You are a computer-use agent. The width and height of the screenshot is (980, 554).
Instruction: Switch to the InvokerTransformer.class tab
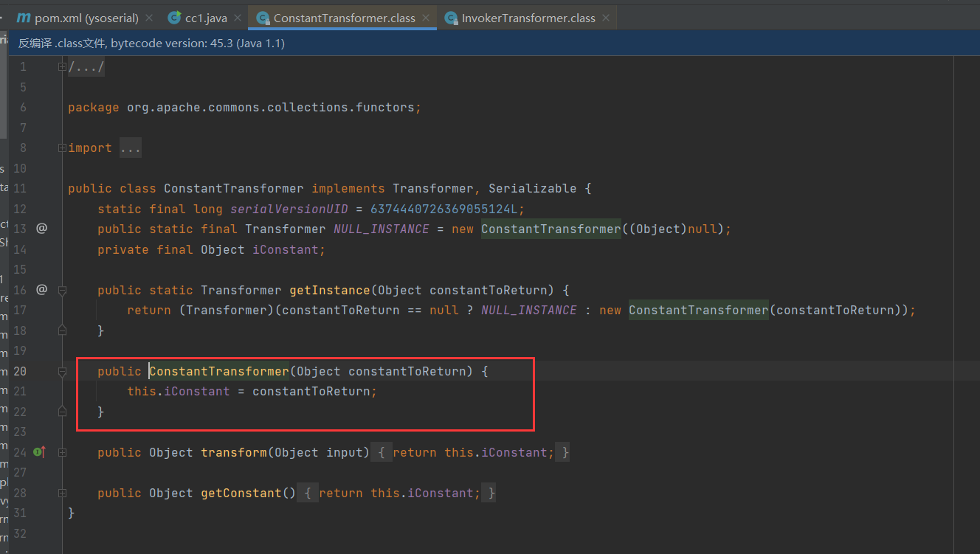[x=528, y=18]
